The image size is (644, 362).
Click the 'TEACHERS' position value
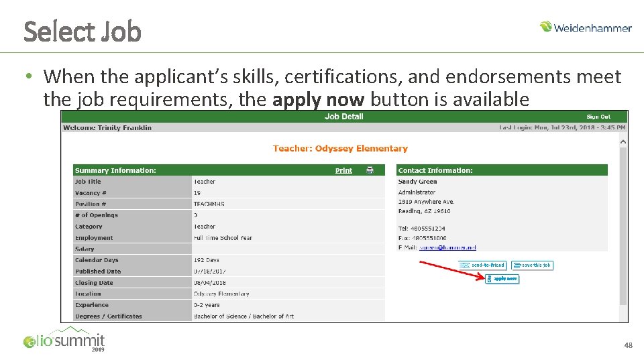(x=209, y=204)
